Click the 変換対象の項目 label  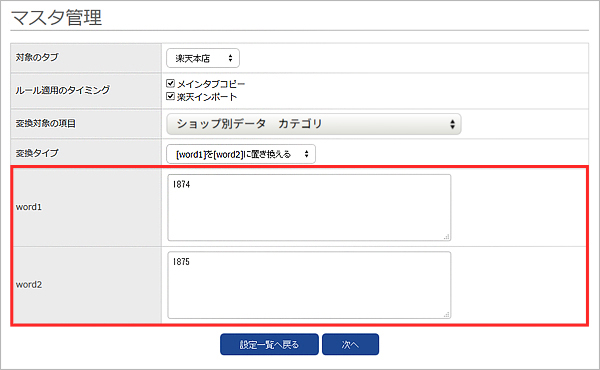pos(46,124)
